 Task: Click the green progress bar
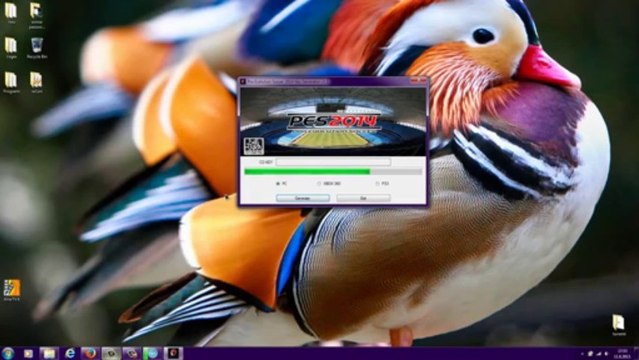point(333,172)
